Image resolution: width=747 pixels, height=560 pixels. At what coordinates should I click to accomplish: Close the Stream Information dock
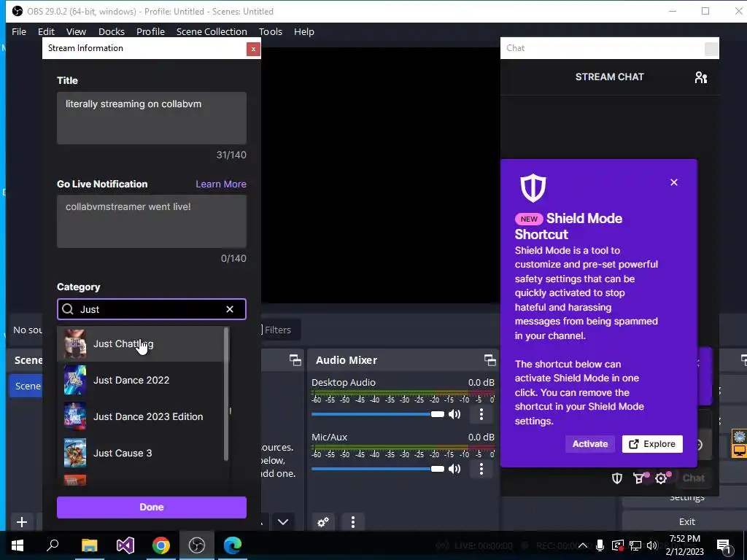(253, 49)
